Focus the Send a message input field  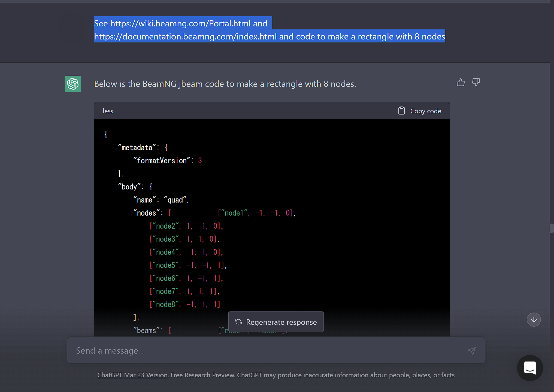coord(276,350)
